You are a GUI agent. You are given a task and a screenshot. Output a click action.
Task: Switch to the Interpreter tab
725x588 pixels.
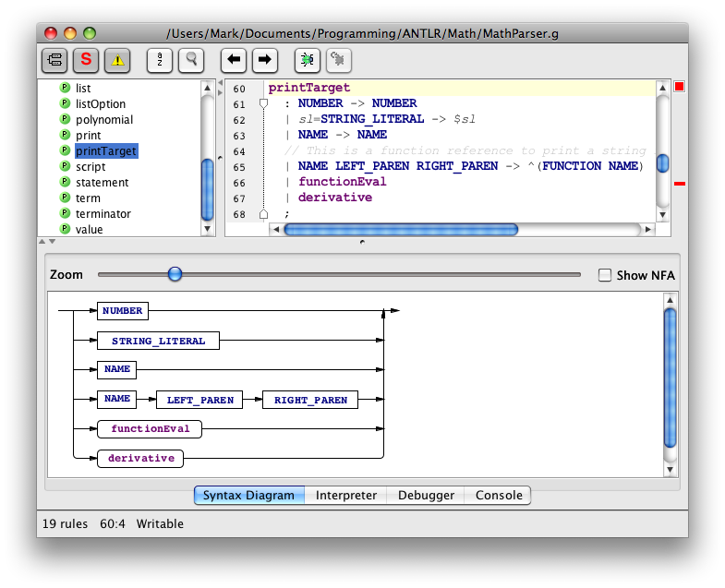(345, 495)
